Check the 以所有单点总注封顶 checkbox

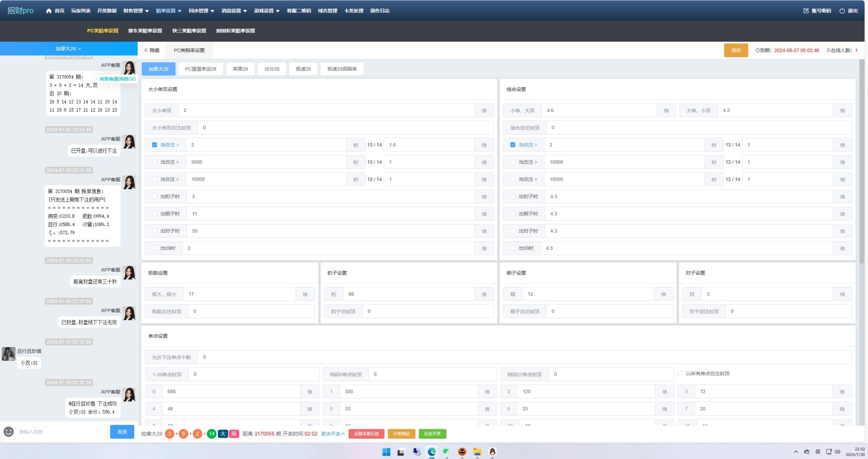[x=680, y=374]
